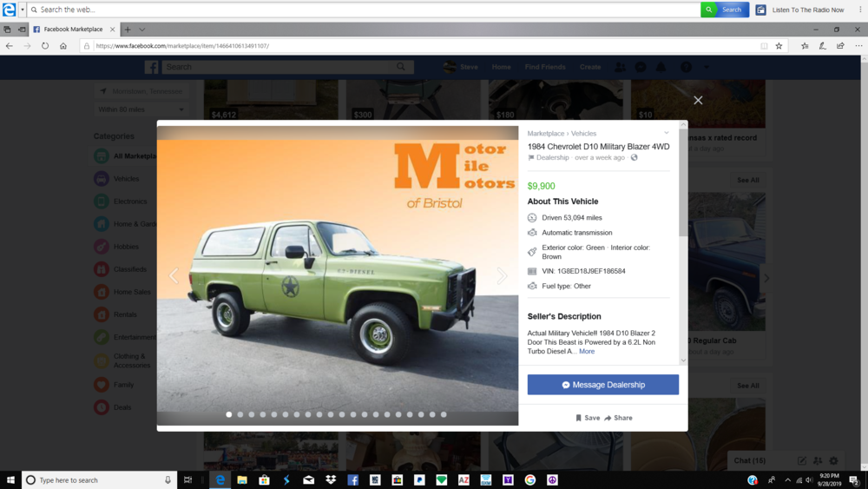Select Hobbies category in sidebar
Viewport: 868px width, 489px height.
(125, 247)
